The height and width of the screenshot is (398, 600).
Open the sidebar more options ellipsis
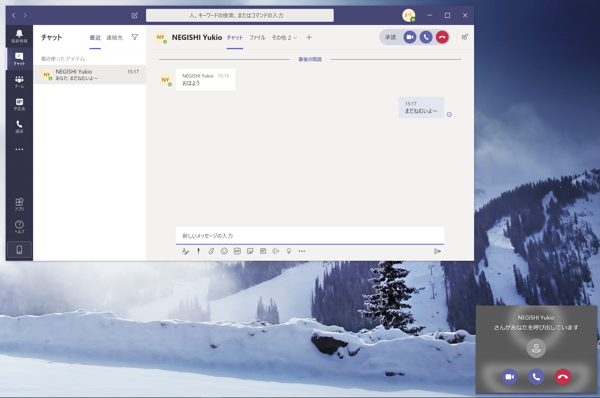[19, 149]
